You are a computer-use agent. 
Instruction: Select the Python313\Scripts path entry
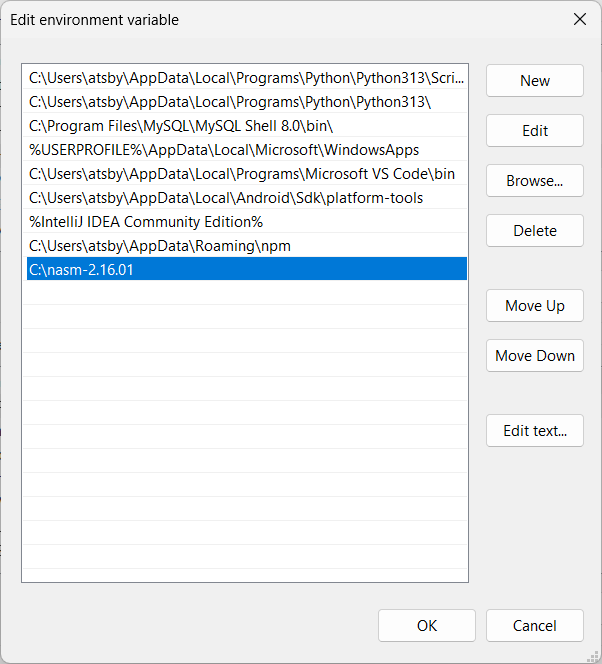[244, 77]
